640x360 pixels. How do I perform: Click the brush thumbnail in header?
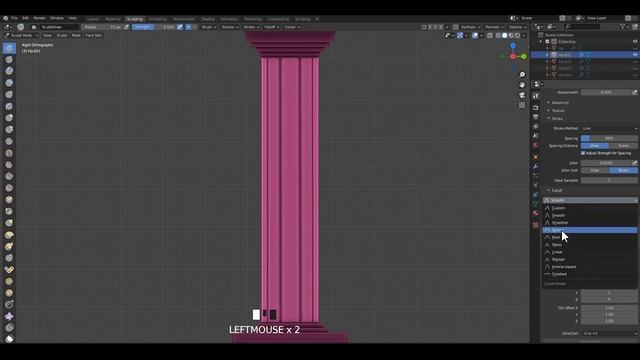21,27
